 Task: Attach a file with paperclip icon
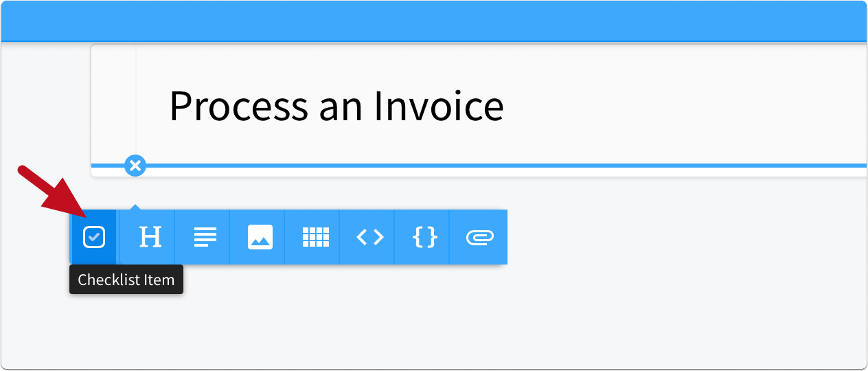click(x=479, y=237)
